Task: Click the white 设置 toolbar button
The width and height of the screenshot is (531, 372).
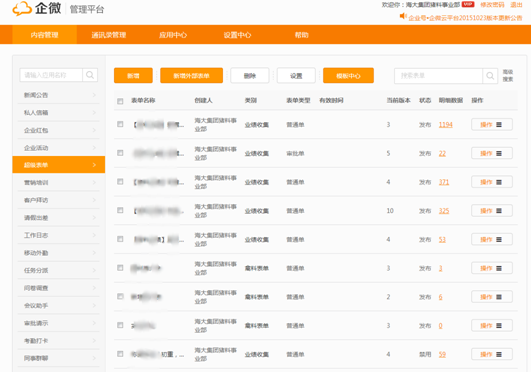Action: point(296,76)
